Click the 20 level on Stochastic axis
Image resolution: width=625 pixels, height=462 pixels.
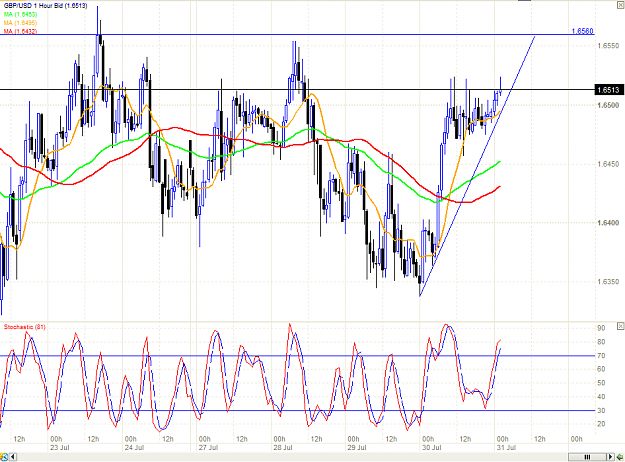pos(601,424)
